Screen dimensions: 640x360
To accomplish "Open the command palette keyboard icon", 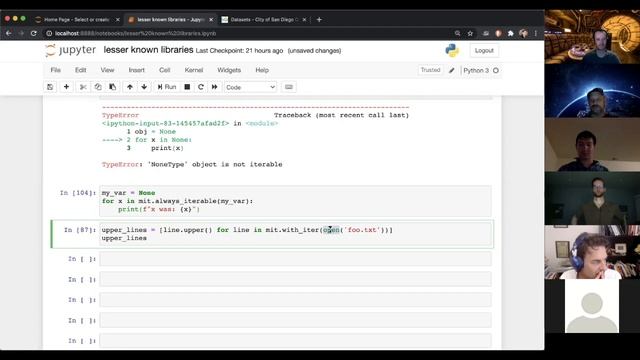I will point(289,87).
